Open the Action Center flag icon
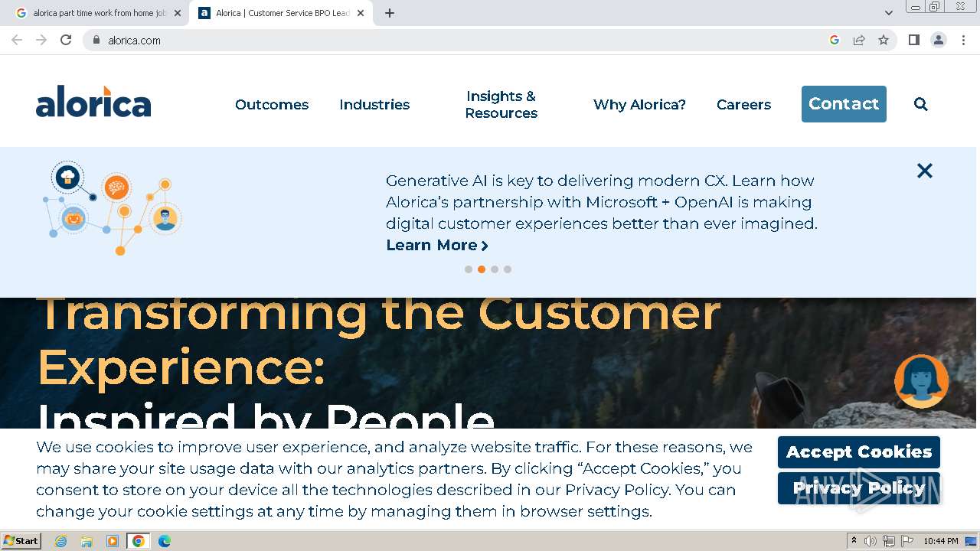Viewport: 980px width, 551px height. tap(907, 541)
